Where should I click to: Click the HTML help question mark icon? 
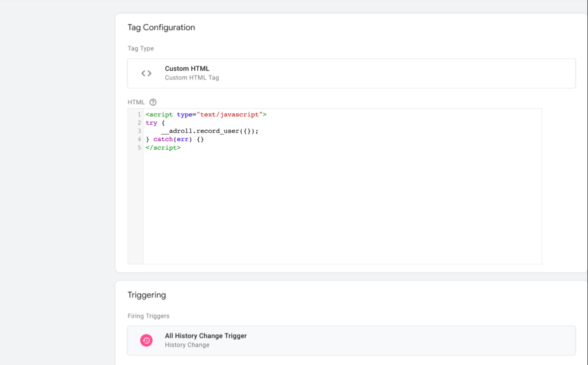(153, 102)
